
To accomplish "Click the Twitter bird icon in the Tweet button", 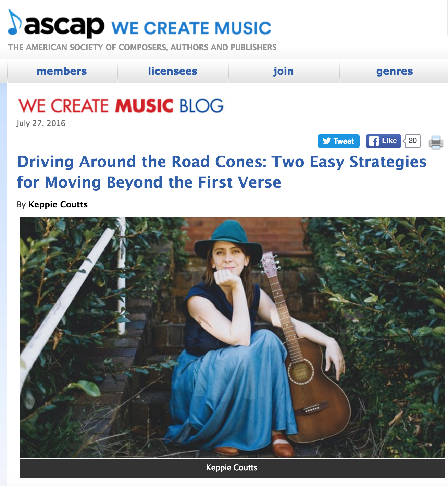I will click(327, 141).
